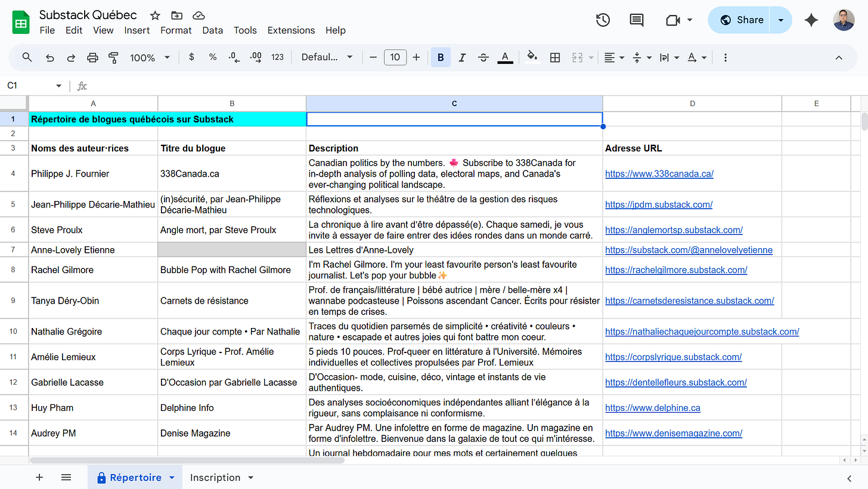Open the rachelgilmore.substack.com link
The width and height of the screenshot is (868, 489).
click(676, 270)
